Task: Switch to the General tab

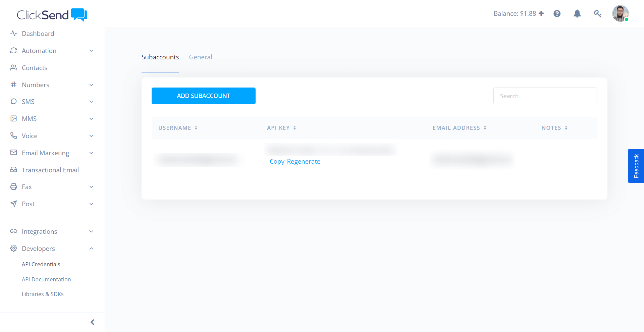Action: coord(200,57)
